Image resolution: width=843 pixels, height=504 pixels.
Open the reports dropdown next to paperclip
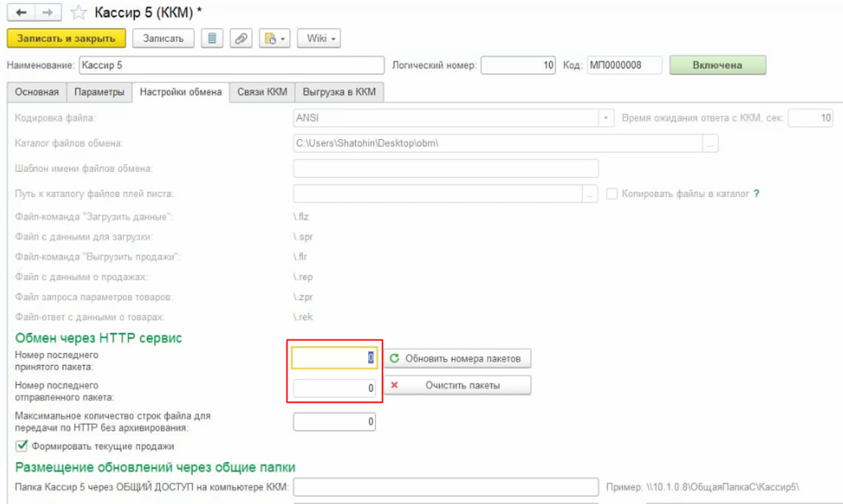275,39
